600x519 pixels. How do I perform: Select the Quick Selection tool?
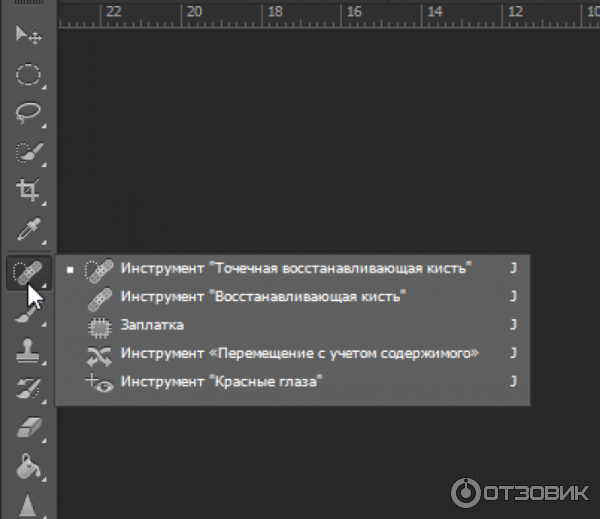click(29, 153)
